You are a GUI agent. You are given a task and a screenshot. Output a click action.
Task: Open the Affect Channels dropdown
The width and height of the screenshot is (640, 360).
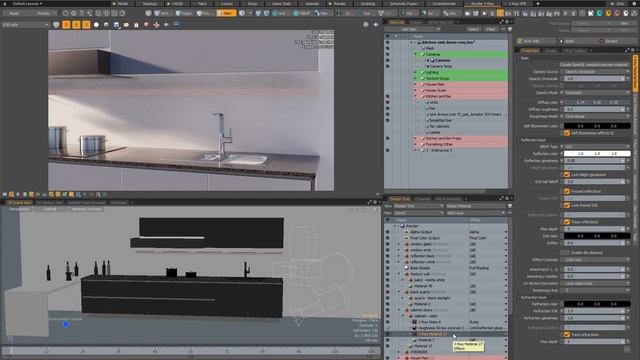pos(598,260)
